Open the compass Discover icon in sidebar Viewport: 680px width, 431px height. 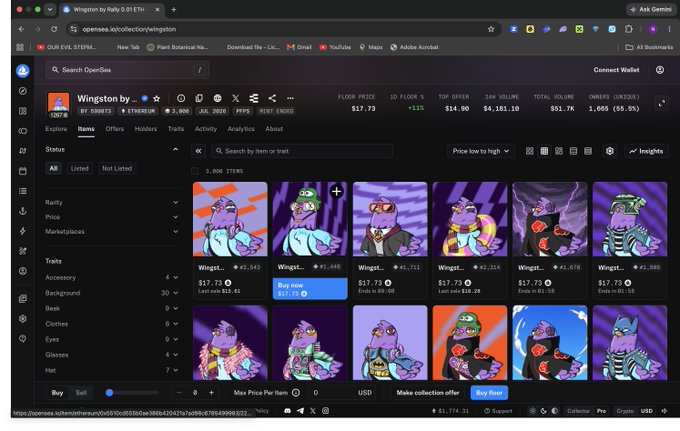[x=23, y=91]
